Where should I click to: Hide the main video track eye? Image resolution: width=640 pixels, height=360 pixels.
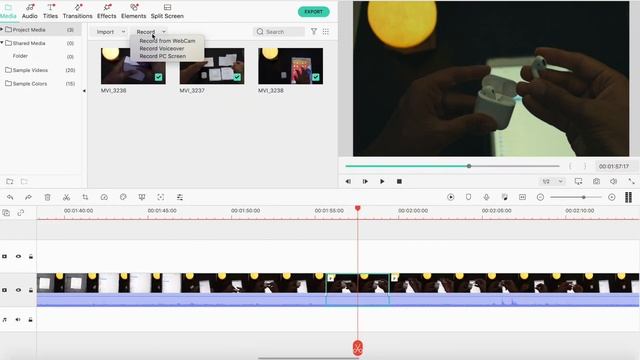pyautogui.click(x=18, y=290)
